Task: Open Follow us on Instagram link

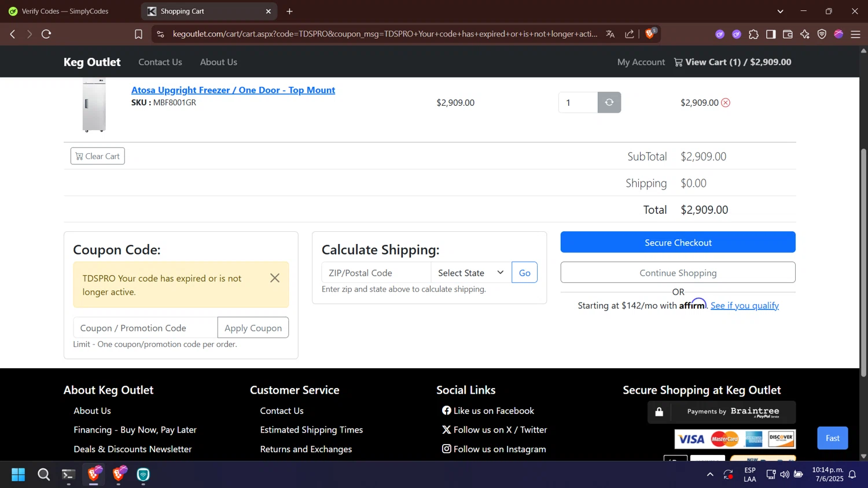Action: coord(494,449)
